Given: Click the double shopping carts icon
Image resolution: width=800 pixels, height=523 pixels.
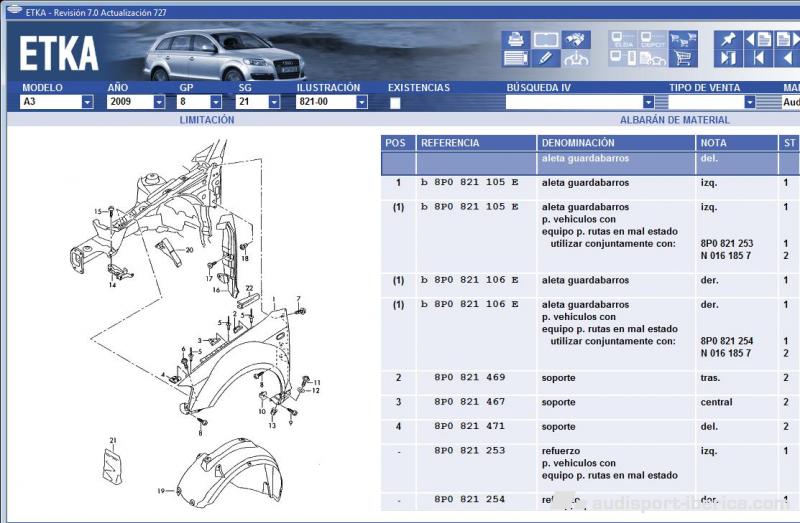Looking at the screenshot, I should pyautogui.click(x=684, y=40).
